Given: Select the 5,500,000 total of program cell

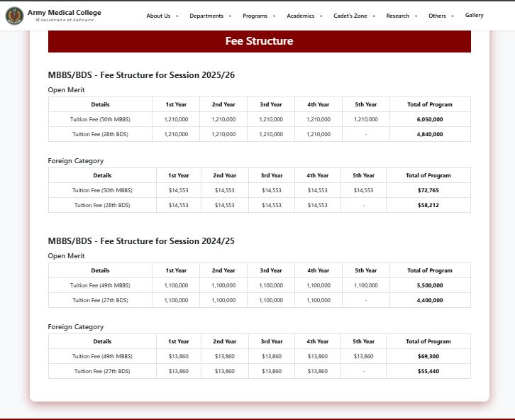Looking at the screenshot, I should click(x=430, y=285).
